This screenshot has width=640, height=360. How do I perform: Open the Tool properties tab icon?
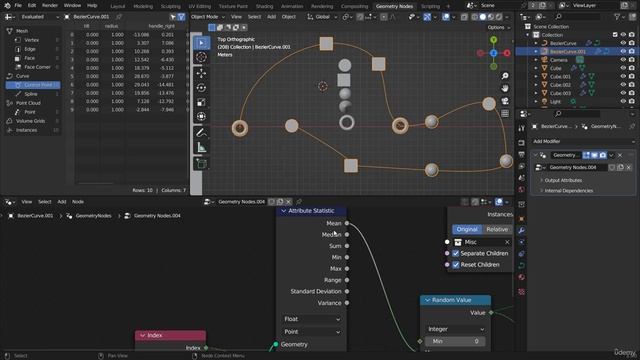click(x=521, y=128)
